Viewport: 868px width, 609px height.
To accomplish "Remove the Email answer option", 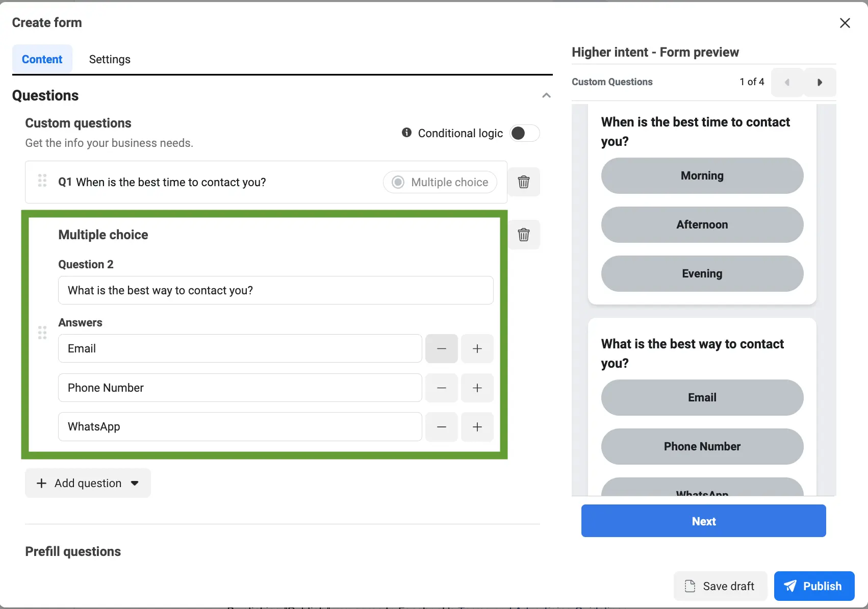I will (441, 348).
